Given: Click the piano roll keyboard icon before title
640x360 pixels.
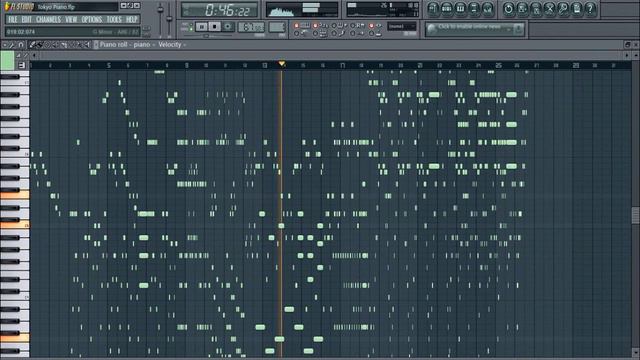Looking at the screenshot, I should (96, 44).
